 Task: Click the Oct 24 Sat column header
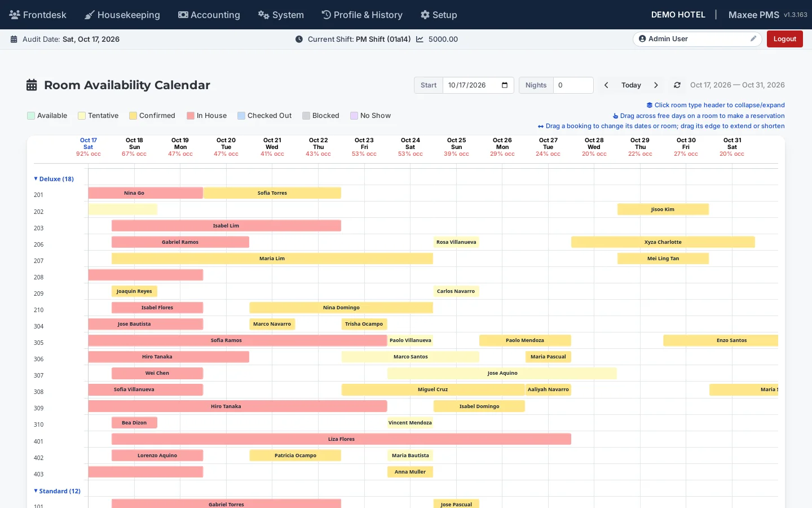click(411, 147)
